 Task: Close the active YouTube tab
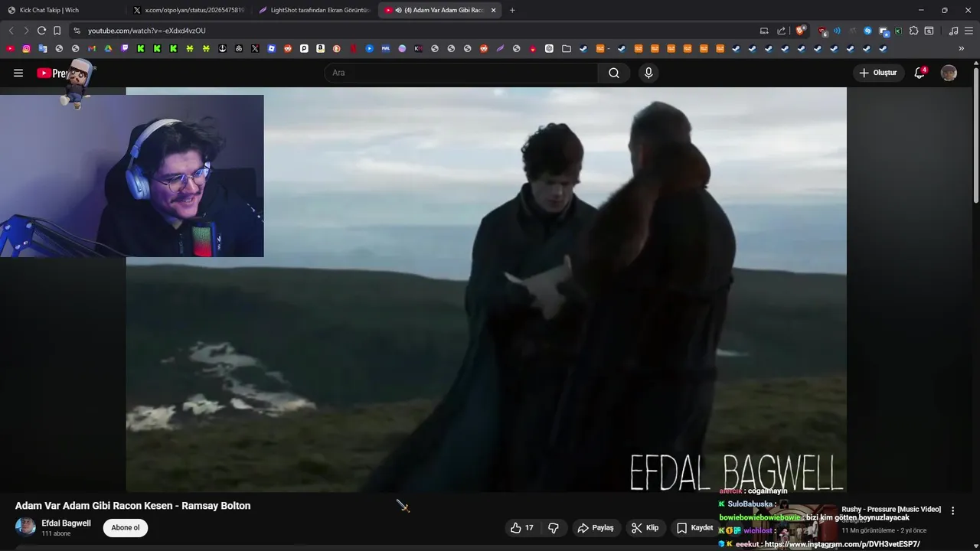tap(493, 10)
